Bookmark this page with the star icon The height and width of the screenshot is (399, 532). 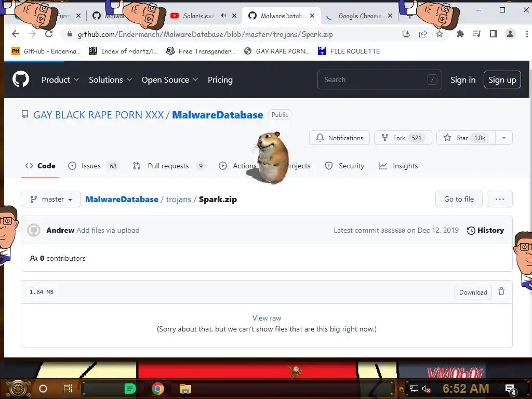click(x=440, y=34)
